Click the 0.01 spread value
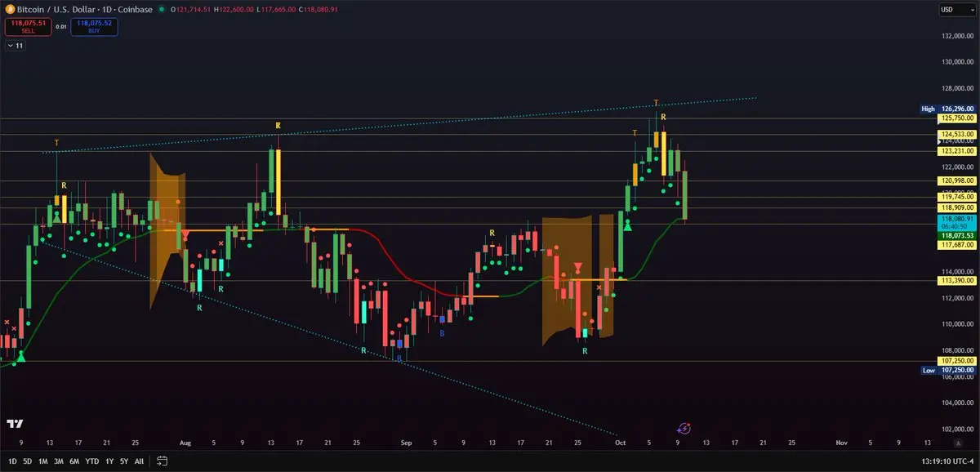 (61, 27)
